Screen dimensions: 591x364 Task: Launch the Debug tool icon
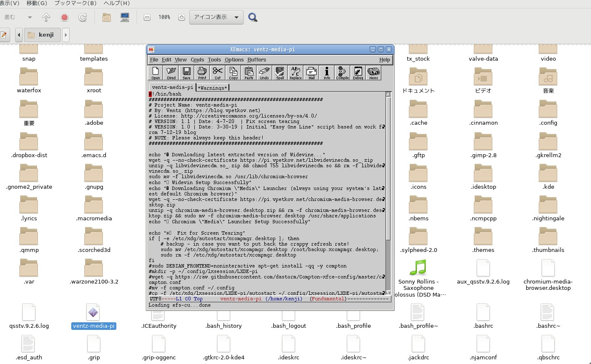click(x=358, y=72)
